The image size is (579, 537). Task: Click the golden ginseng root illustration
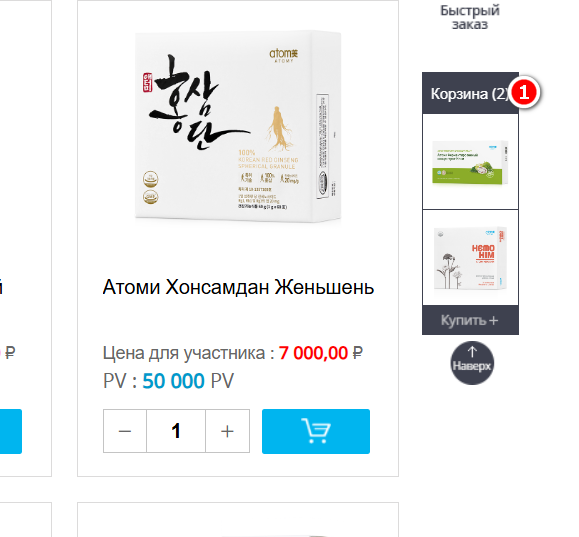pos(279,128)
